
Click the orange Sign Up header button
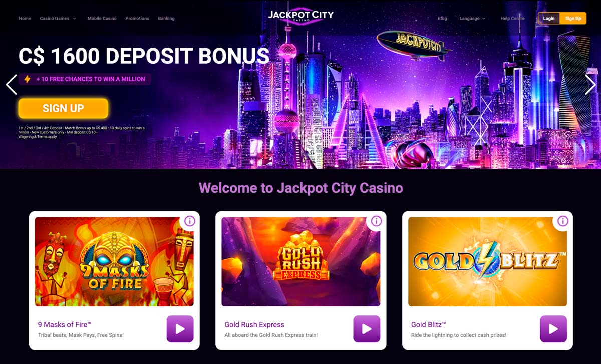[573, 19]
